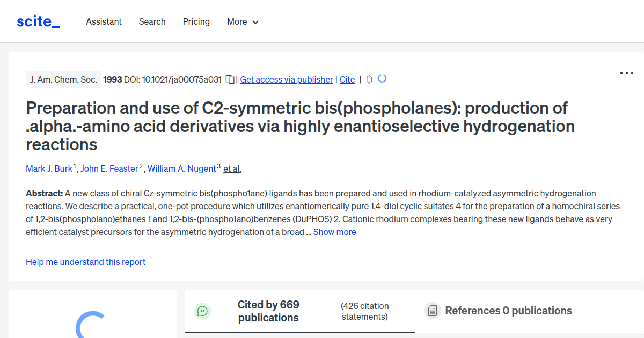Click the green citation quote icon

[x=202, y=311]
